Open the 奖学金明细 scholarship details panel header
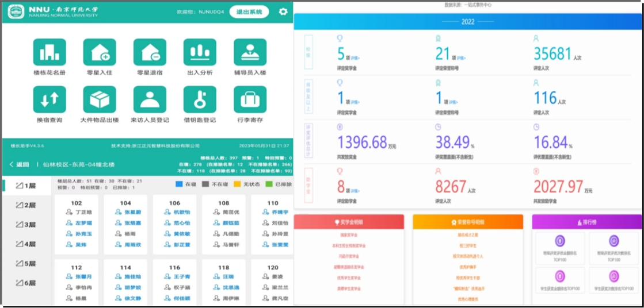Image resolution: width=644 pixels, height=308 pixels. tap(349, 222)
